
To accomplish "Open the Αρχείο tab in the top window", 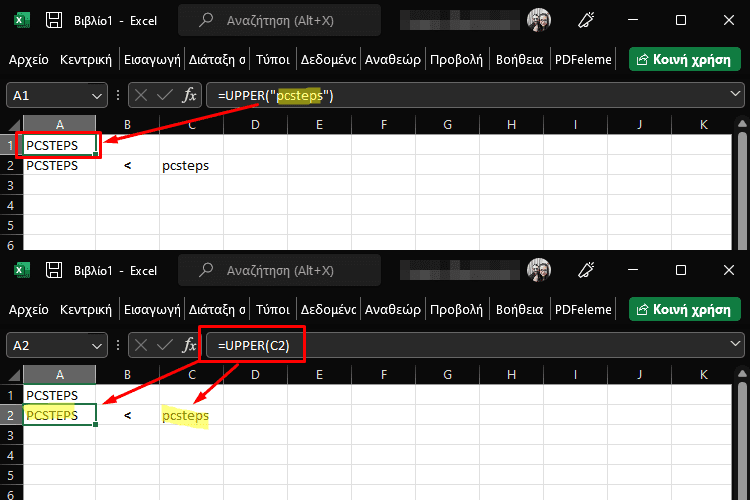I will point(29,59).
